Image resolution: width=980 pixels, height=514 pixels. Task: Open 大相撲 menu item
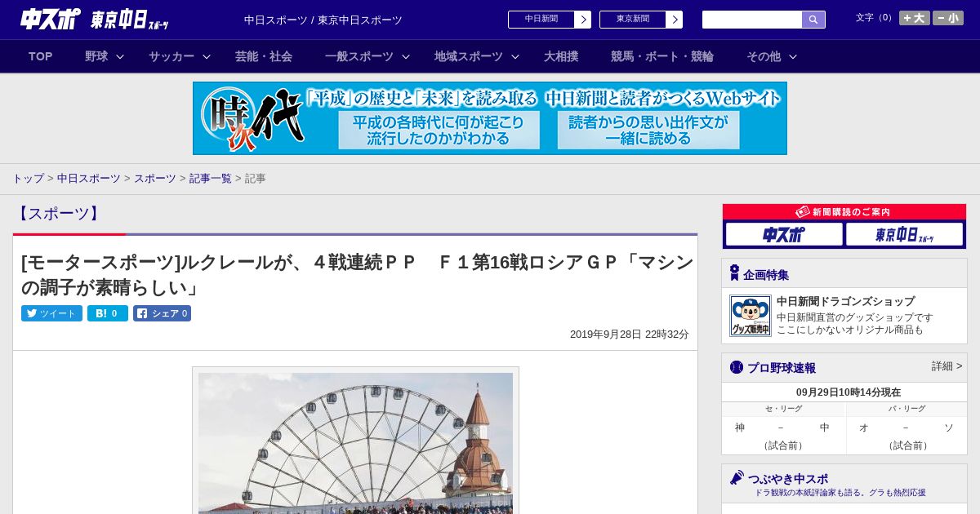(x=561, y=56)
